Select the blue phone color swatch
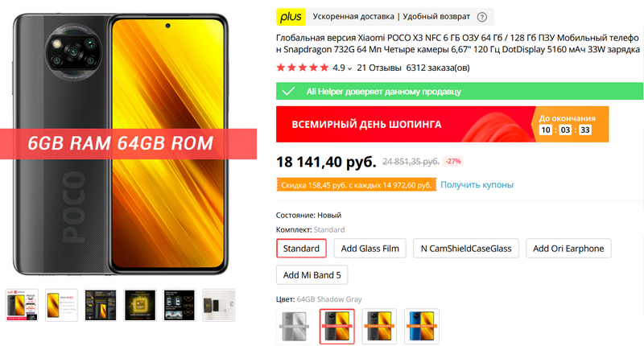This screenshot has width=644, height=346. pos(421,327)
